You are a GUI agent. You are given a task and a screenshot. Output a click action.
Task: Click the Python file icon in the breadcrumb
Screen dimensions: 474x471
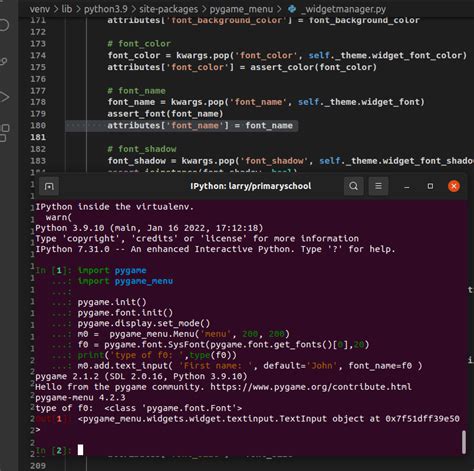coord(292,9)
